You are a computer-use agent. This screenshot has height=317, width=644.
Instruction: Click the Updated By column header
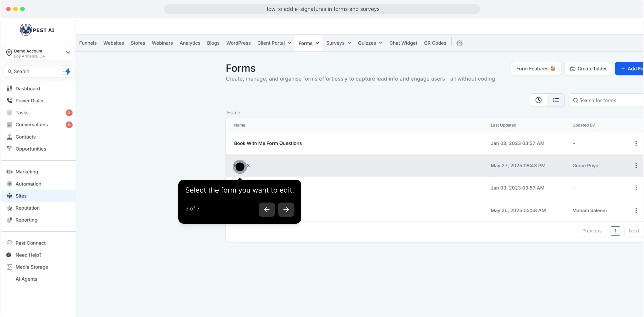point(583,125)
